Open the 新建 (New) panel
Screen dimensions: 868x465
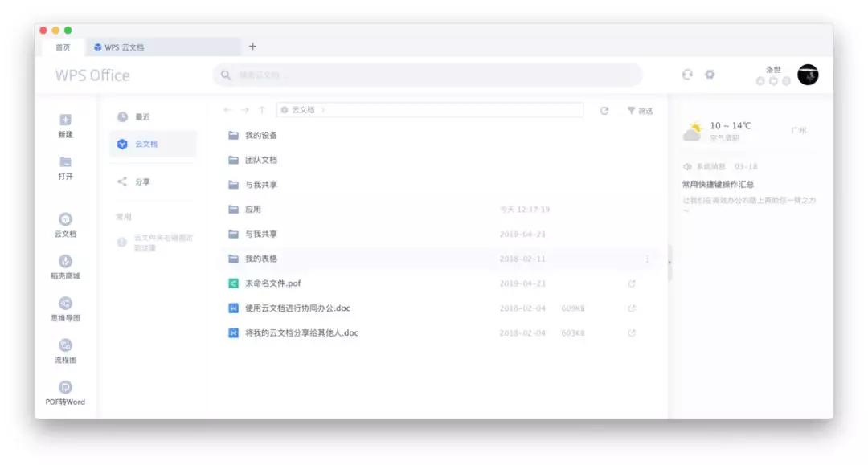click(66, 125)
